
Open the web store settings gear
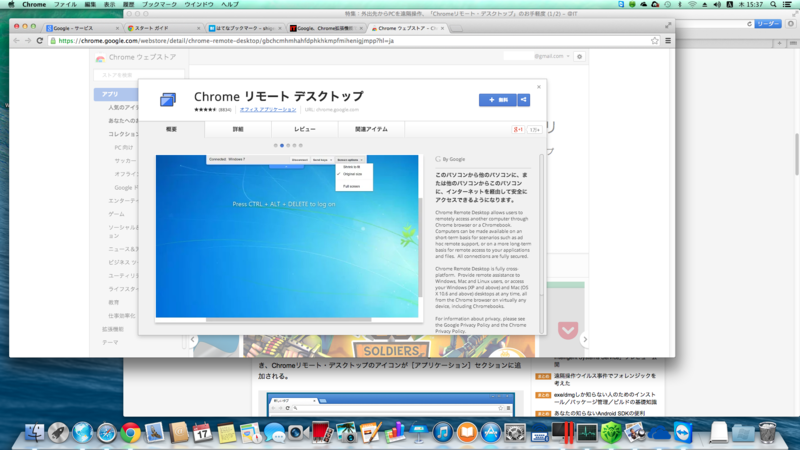tap(579, 57)
